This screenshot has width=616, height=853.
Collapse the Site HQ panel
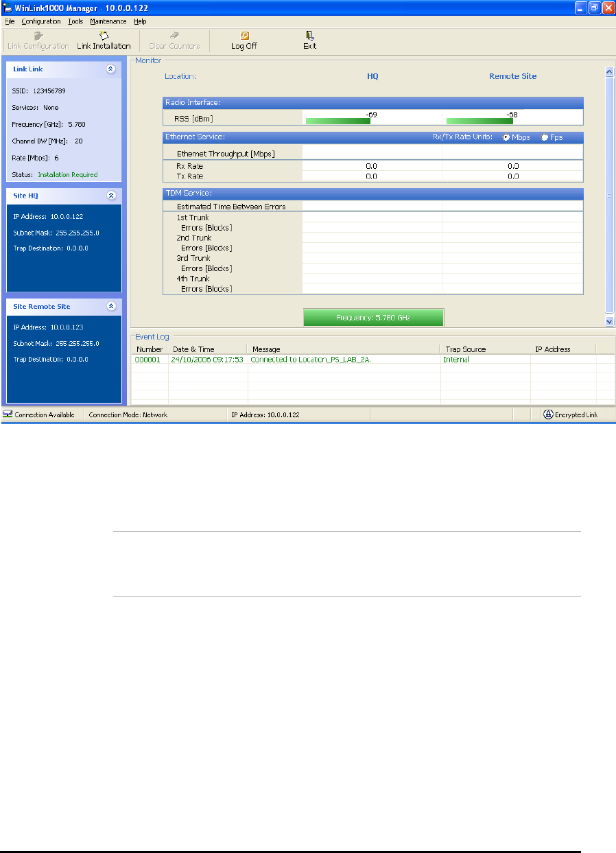(x=111, y=196)
